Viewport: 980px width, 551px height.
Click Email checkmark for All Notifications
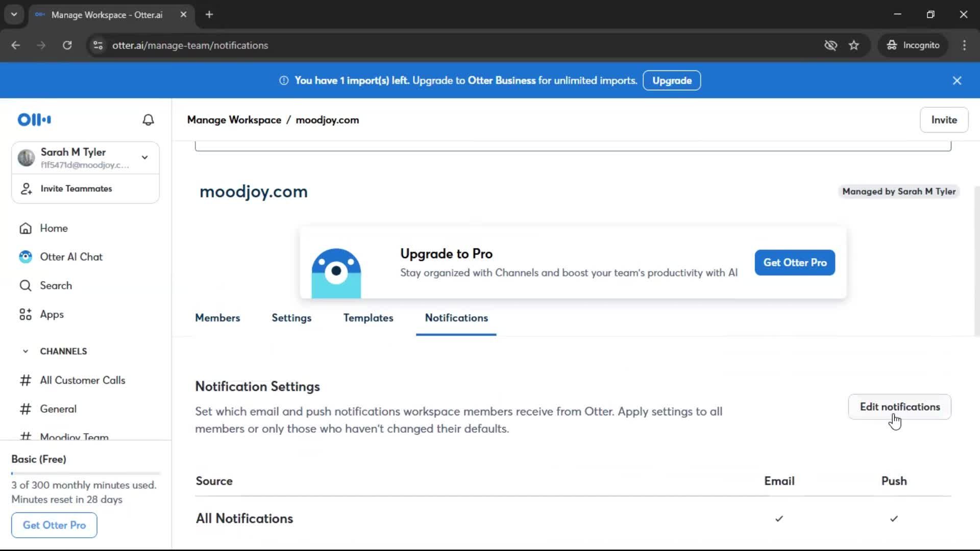pyautogui.click(x=779, y=519)
